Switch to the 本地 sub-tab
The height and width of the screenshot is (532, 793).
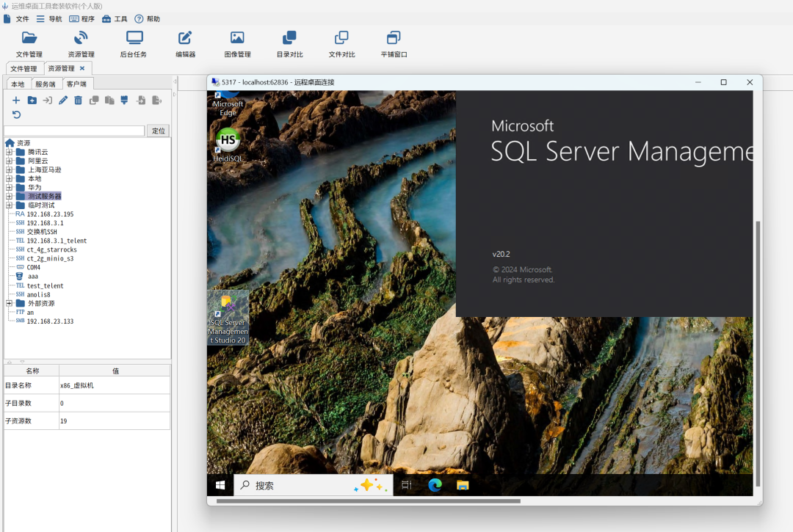(x=18, y=84)
